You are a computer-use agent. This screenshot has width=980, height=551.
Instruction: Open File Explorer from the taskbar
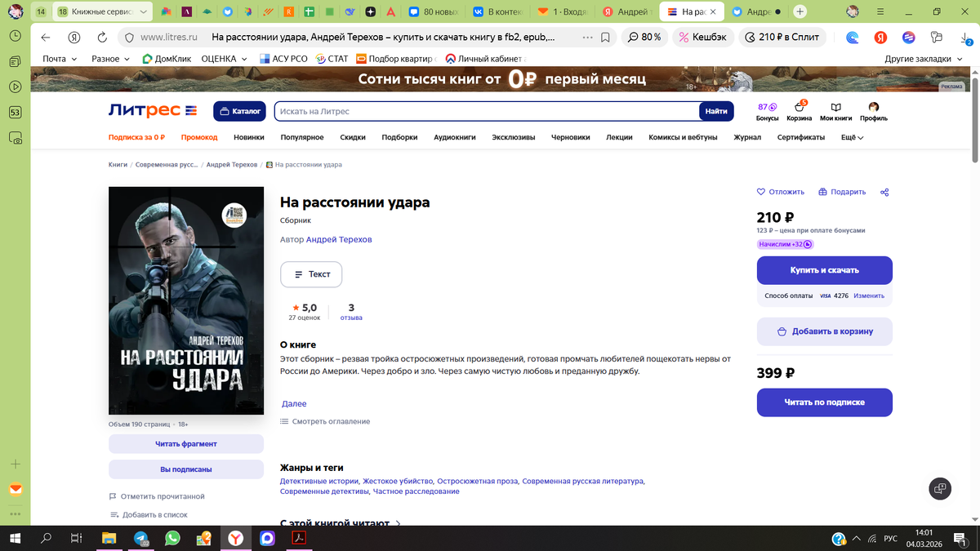[109, 539]
